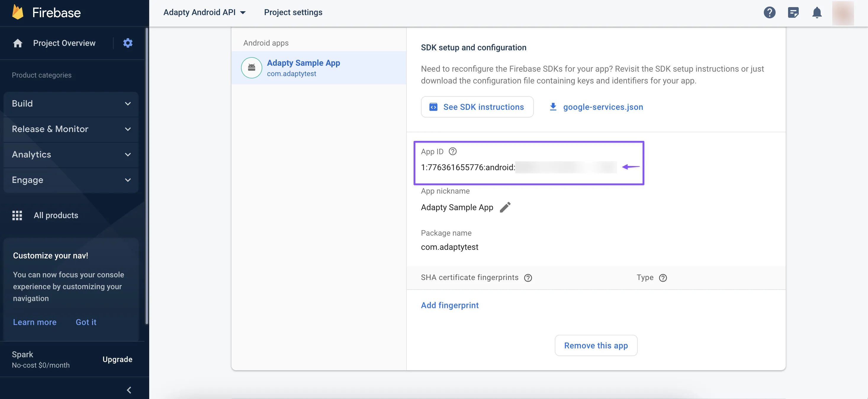Open notifications bell icon
The height and width of the screenshot is (399, 868).
817,12
